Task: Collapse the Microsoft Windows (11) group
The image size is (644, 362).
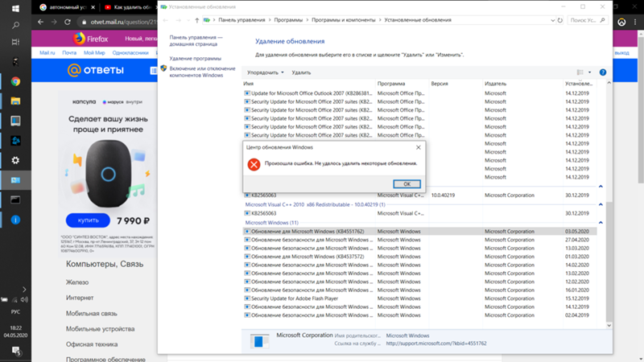Action: [x=601, y=223]
